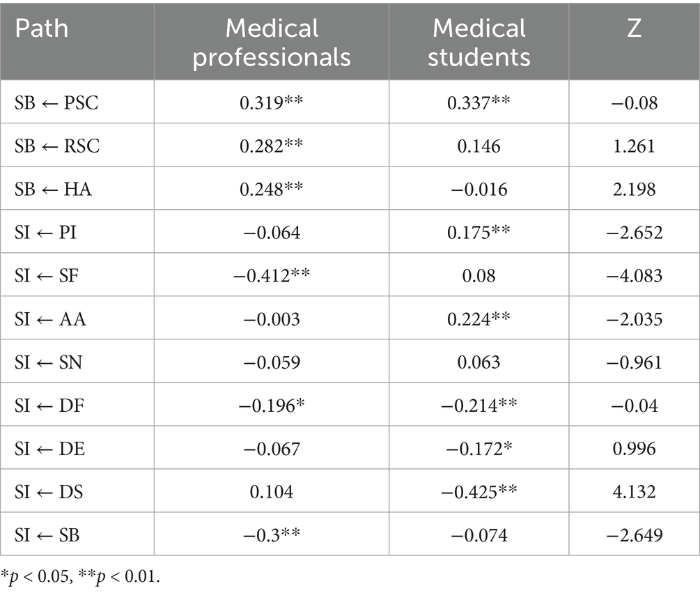
Task: Select the Z value −4.083
Action: pos(634,275)
